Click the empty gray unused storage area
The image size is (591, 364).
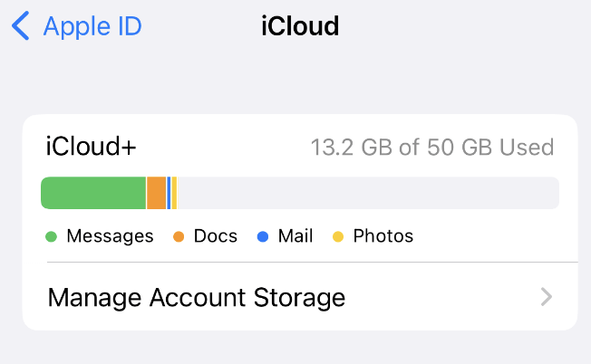(x=369, y=193)
